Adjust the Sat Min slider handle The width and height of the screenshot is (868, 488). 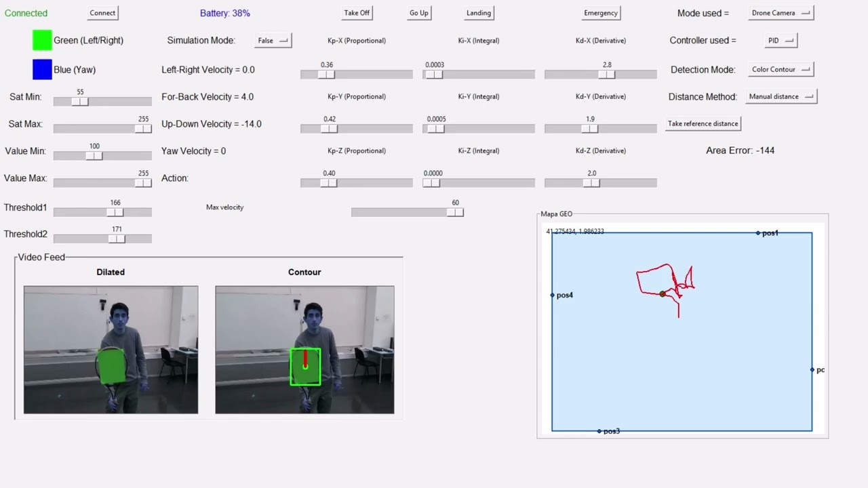pyautogui.click(x=80, y=102)
